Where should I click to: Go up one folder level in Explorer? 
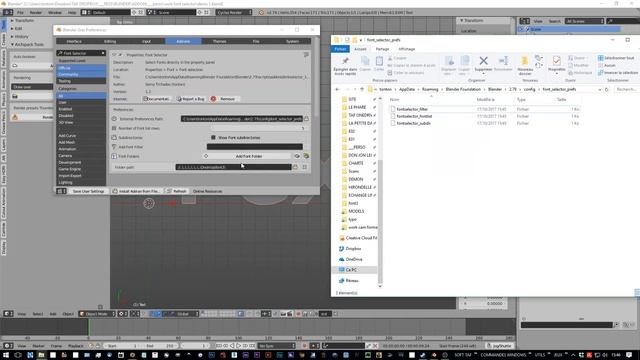[x=362, y=89]
